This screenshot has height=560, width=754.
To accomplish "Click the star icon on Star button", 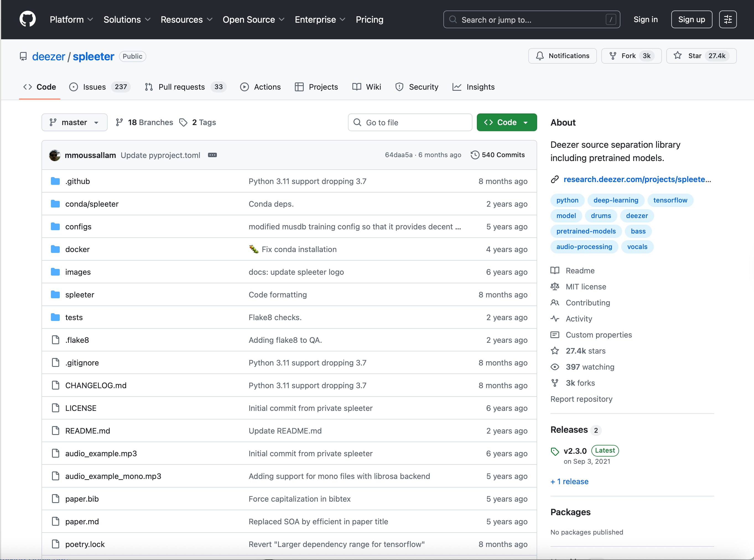I will point(677,56).
